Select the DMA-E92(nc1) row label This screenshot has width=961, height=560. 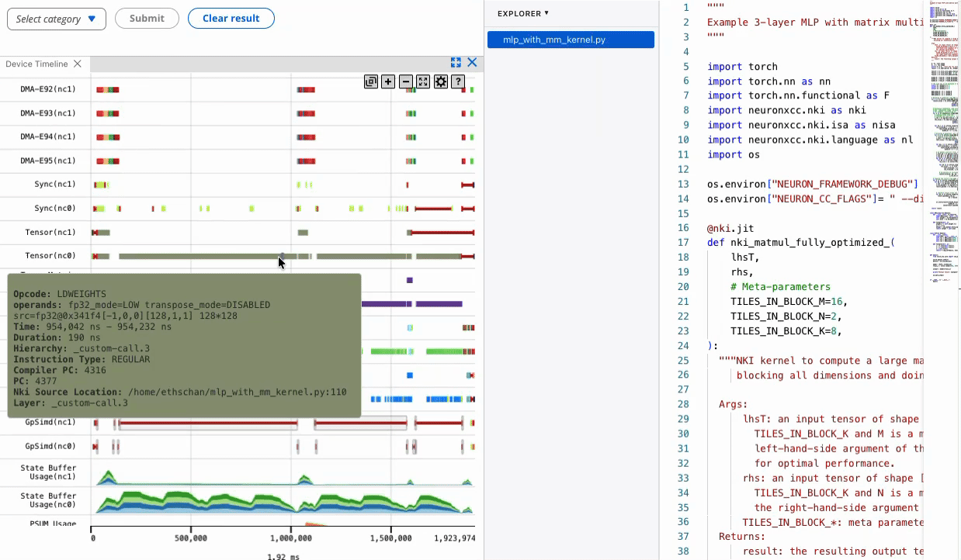coord(48,89)
